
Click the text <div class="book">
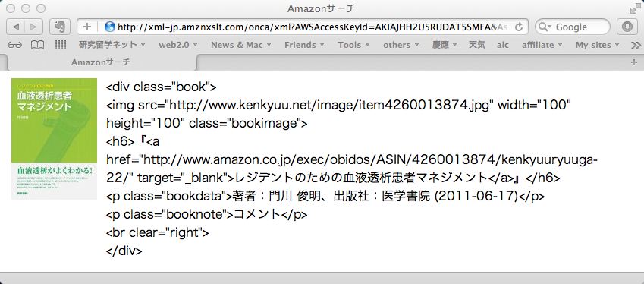point(161,87)
